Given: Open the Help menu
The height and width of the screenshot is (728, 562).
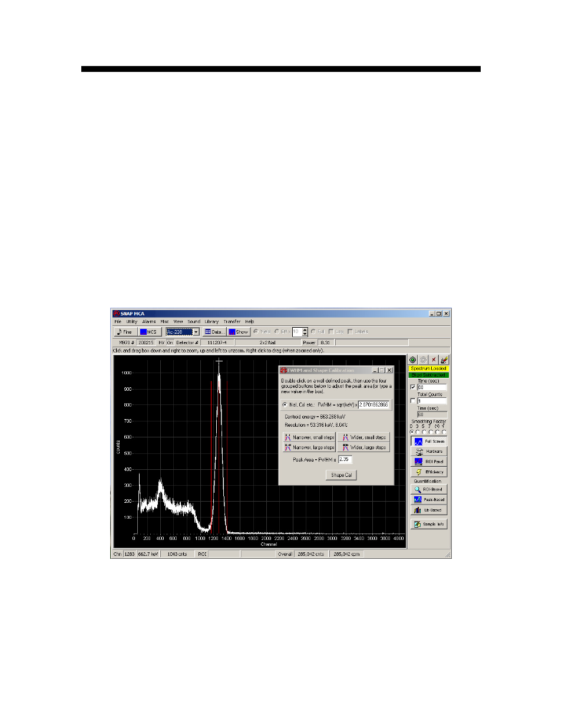Looking at the screenshot, I should [250, 322].
